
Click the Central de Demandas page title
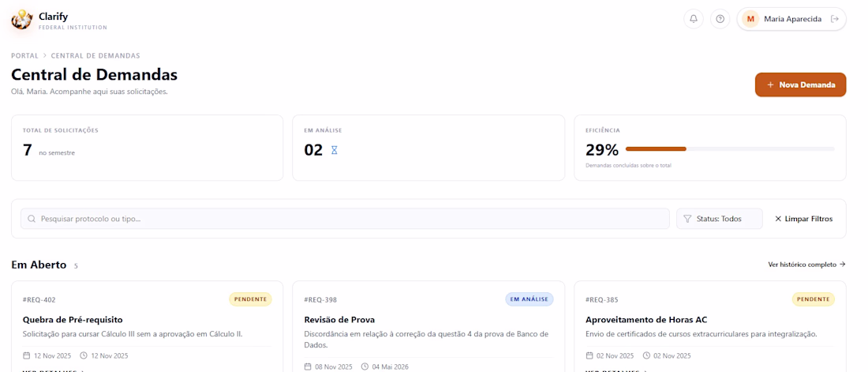pyautogui.click(x=94, y=74)
